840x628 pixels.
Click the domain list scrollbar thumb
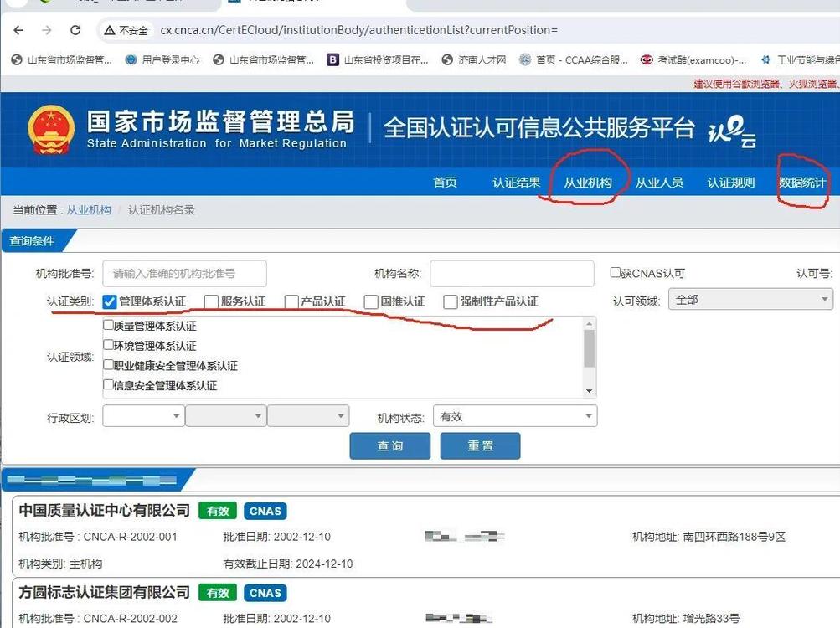[x=590, y=348]
